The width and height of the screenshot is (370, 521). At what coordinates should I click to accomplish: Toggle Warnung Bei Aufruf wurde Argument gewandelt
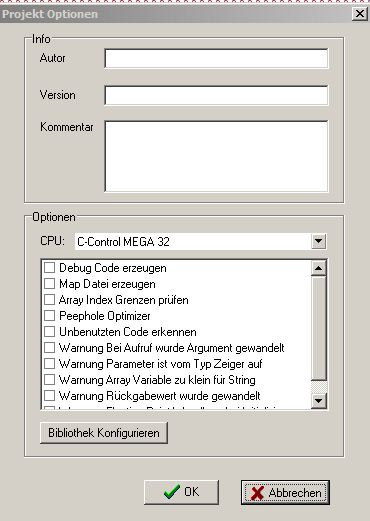(x=49, y=348)
